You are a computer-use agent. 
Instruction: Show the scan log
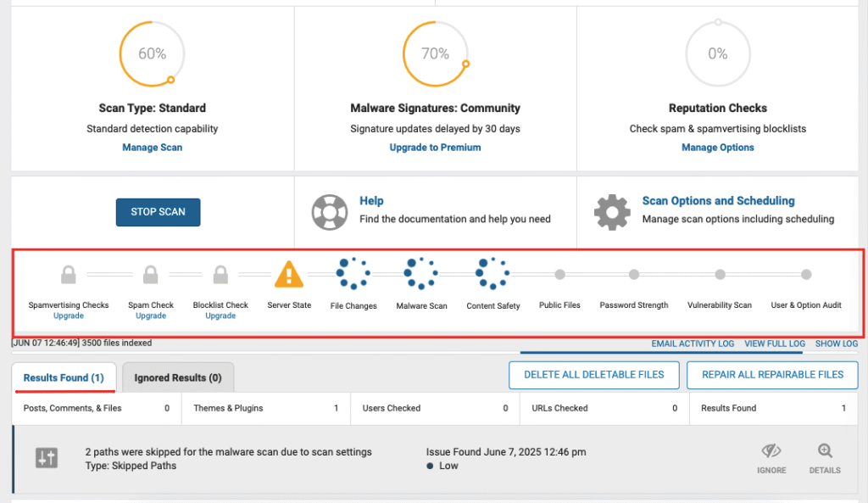pyautogui.click(x=837, y=344)
